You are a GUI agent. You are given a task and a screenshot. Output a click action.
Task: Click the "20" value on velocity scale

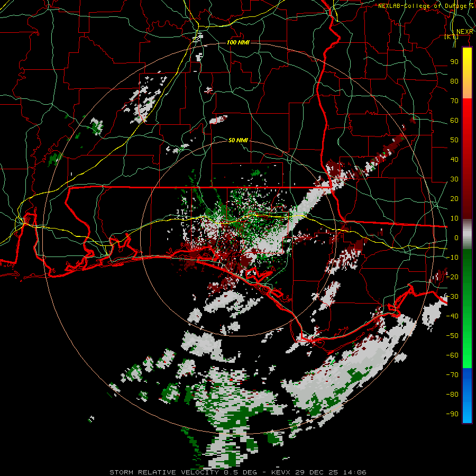(x=454, y=199)
